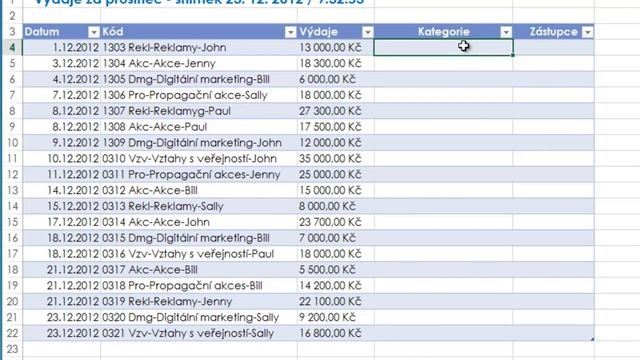Click cell 0319 Rekl-Reklamy-Jenny
Viewport: 640px width, 360px height.
tap(199, 301)
